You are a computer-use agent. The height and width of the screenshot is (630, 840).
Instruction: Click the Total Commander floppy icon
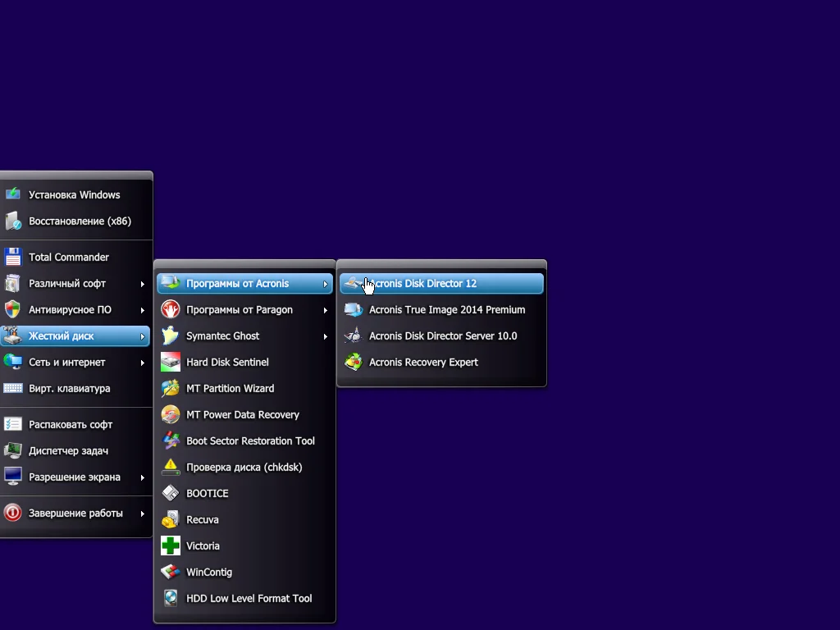(12, 257)
